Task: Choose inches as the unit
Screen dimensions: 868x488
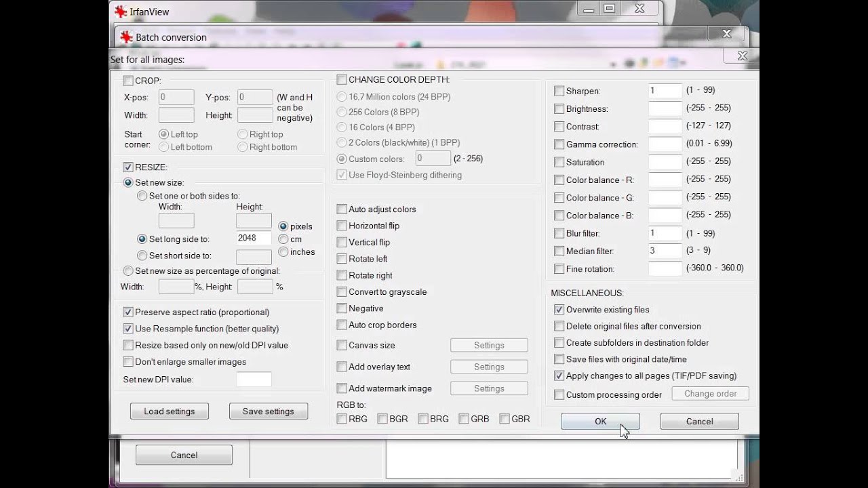Action: pyautogui.click(x=283, y=252)
